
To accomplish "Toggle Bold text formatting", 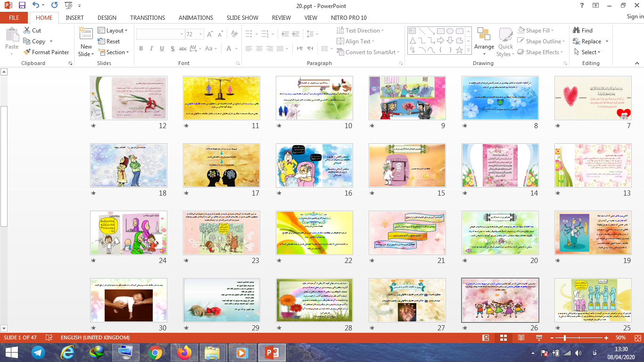I will (x=141, y=49).
